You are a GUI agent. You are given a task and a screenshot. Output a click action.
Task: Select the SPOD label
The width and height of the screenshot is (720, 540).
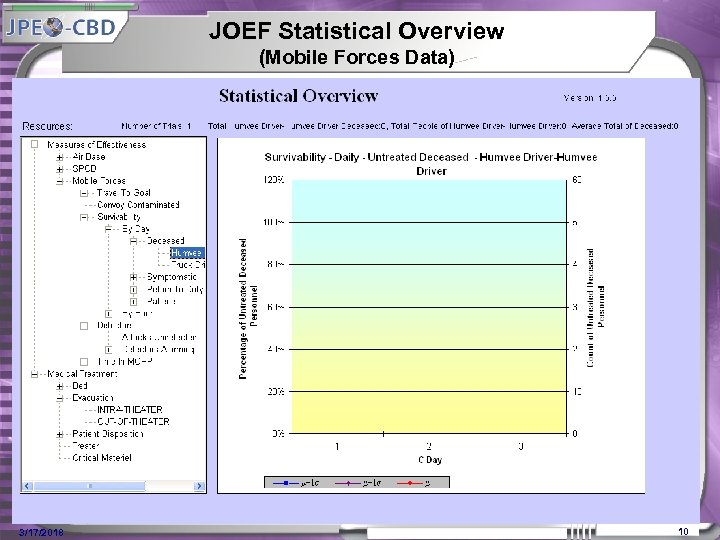click(x=84, y=169)
